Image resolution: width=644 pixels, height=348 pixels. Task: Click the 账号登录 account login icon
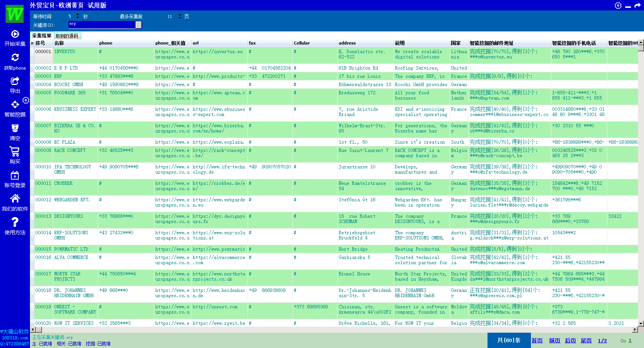pos(15,175)
